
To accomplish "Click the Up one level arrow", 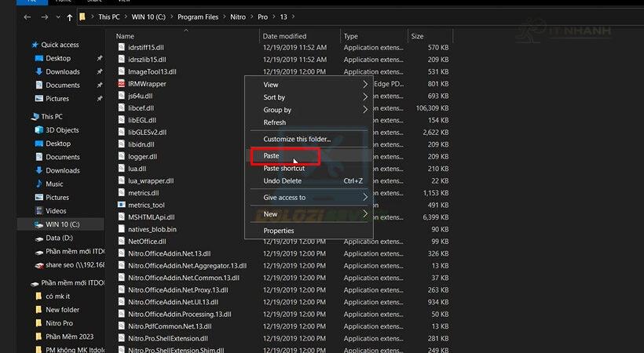I will [x=71, y=16].
